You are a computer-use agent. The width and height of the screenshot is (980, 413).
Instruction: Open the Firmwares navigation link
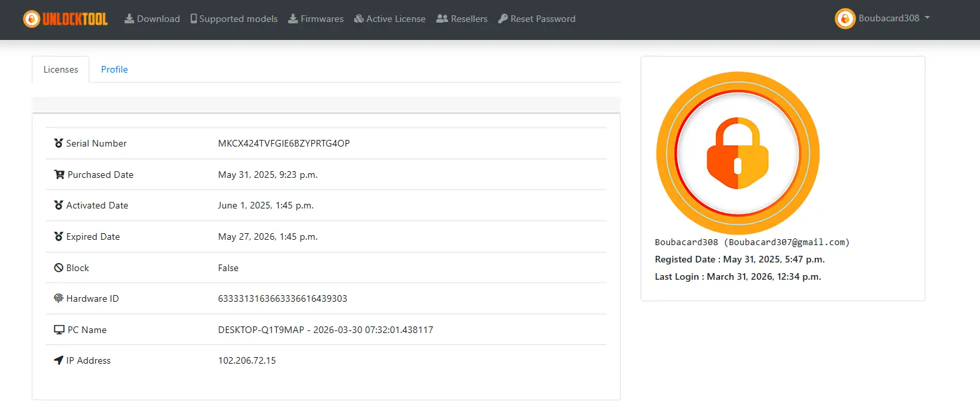(316, 19)
